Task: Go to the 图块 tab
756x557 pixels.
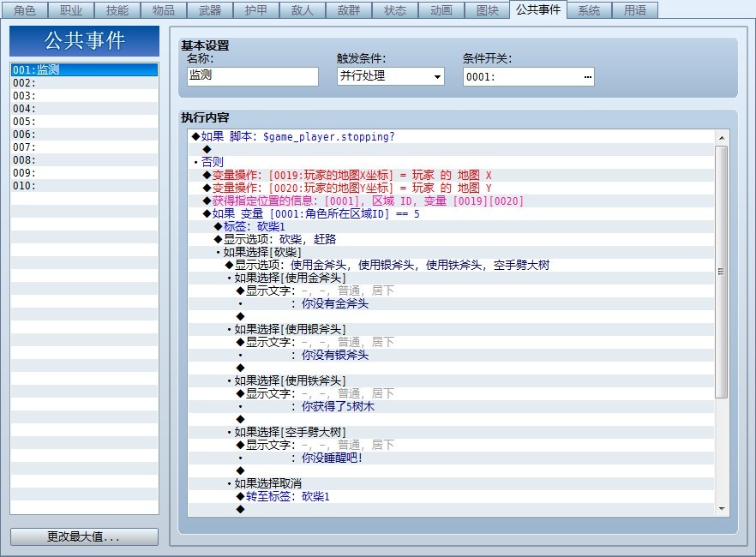Action: click(x=488, y=10)
